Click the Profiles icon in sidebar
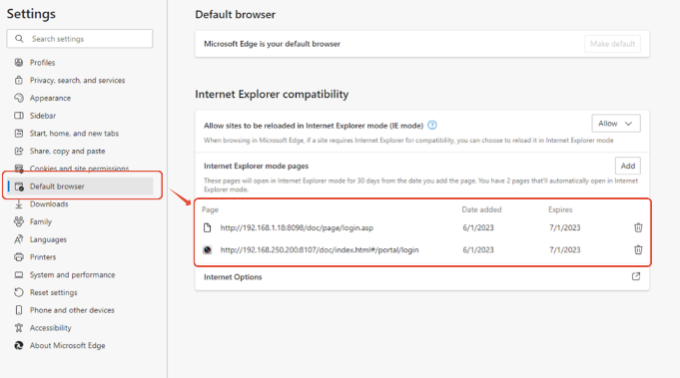 click(x=19, y=62)
